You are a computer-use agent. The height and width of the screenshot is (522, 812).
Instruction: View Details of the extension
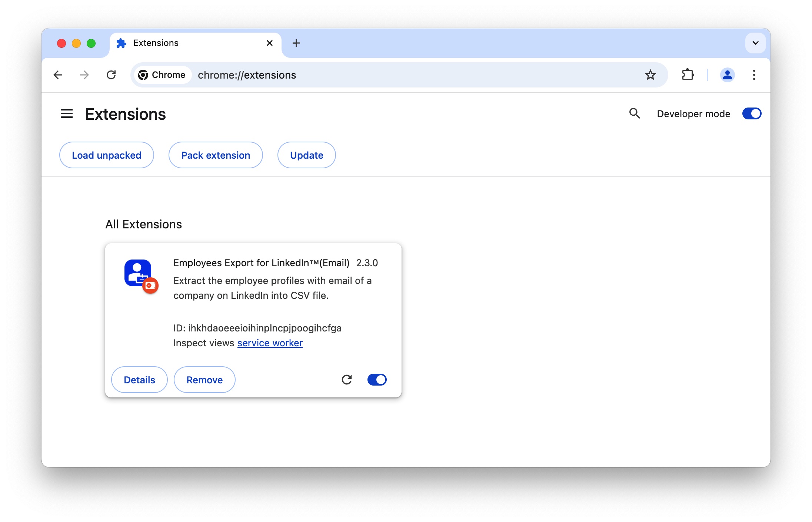(x=139, y=380)
